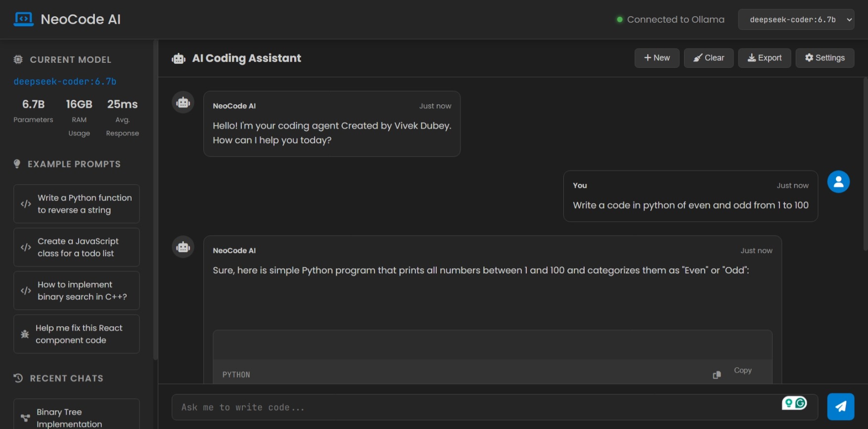Choose the JavaScript todo list class prompt

[76, 247]
